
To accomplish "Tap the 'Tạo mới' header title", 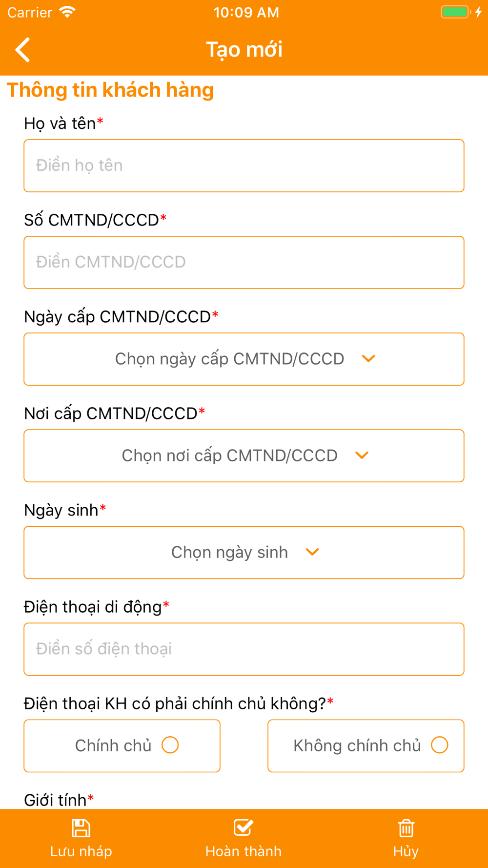I will (244, 50).
